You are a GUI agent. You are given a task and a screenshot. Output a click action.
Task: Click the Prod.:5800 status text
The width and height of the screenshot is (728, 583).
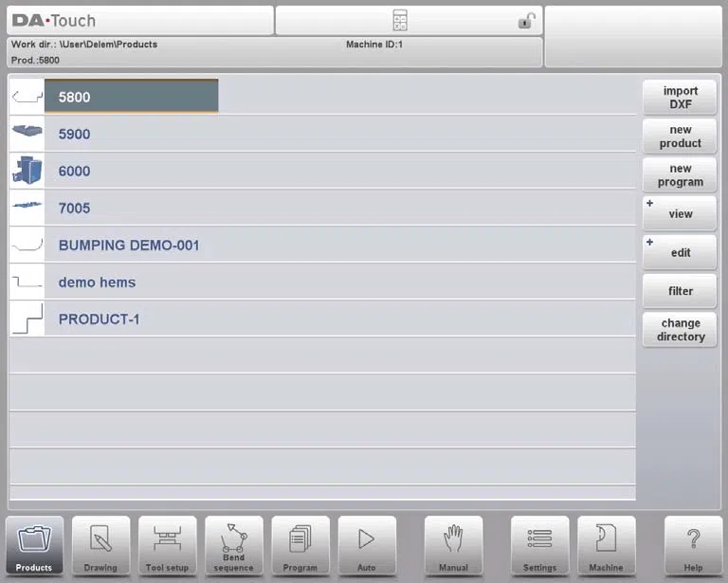(35, 61)
